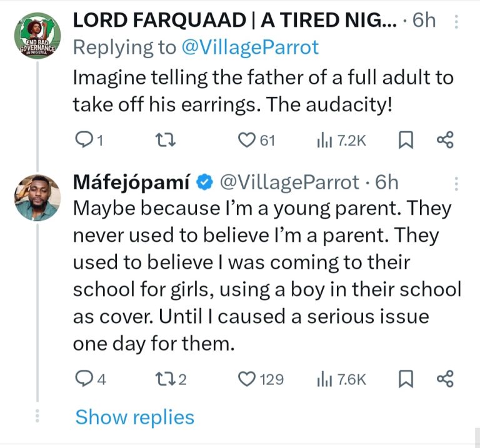The height and width of the screenshot is (448, 480).
Task: Reply to Máfejópamí's tweet
Action: [x=83, y=379]
